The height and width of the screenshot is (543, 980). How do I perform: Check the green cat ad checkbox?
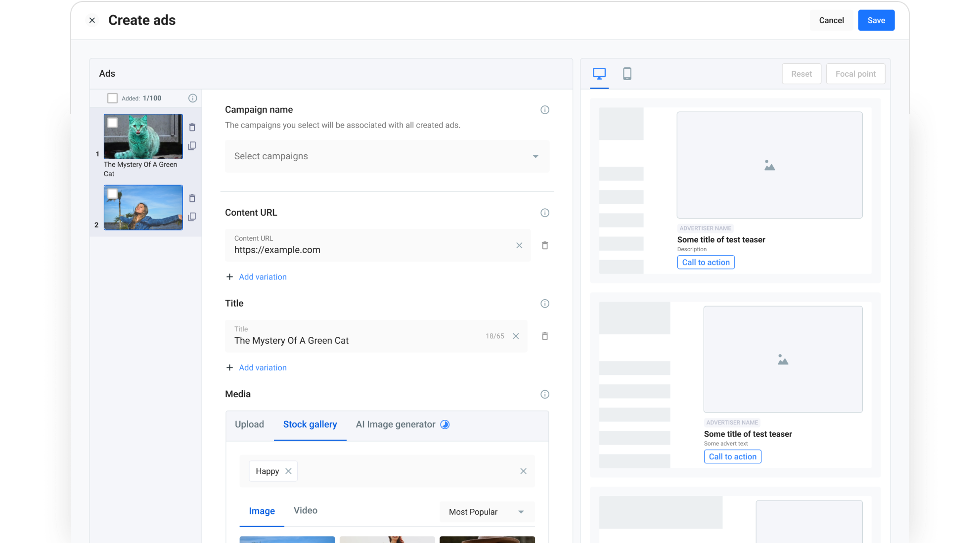pos(113,123)
